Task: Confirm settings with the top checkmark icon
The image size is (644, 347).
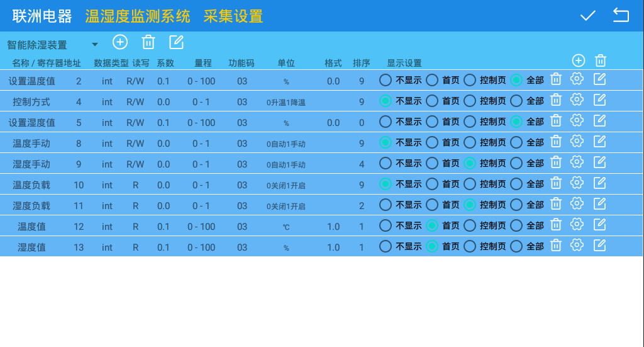Action: coord(587,16)
